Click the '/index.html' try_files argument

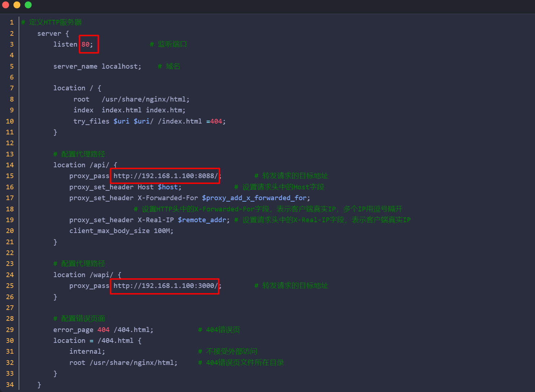[x=180, y=121]
